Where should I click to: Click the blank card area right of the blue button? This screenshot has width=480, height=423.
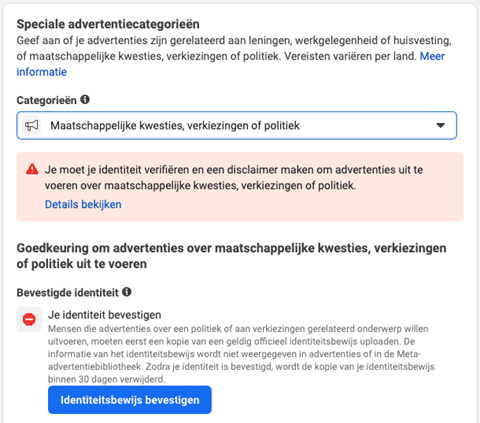click(333, 400)
